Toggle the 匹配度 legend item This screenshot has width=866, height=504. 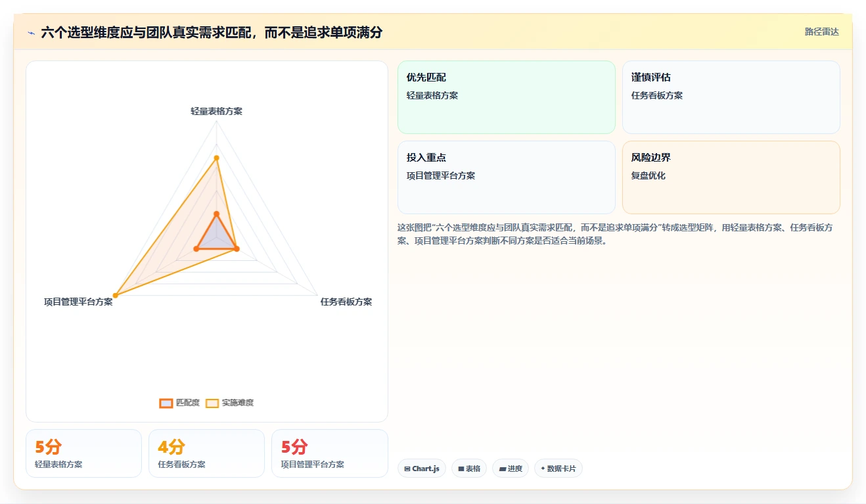(x=179, y=403)
